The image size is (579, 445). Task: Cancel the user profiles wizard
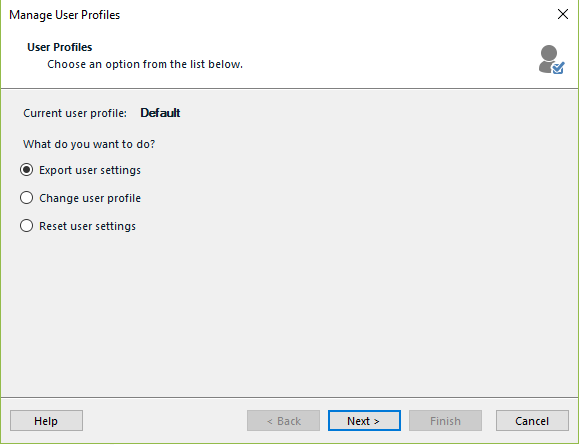click(532, 421)
